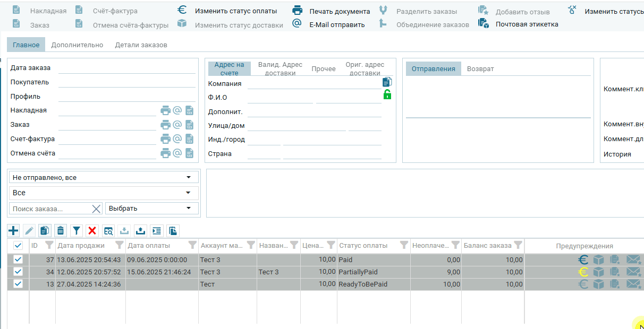The height and width of the screenshot is (329, 644).
Task: Click the 'Поиск заказа...' search field
Action: coord(50,209)
